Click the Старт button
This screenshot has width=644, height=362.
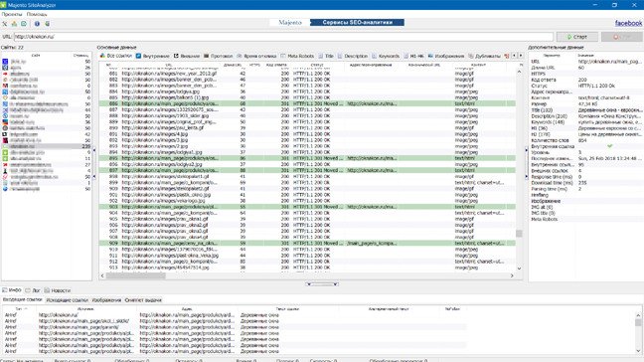577,37
